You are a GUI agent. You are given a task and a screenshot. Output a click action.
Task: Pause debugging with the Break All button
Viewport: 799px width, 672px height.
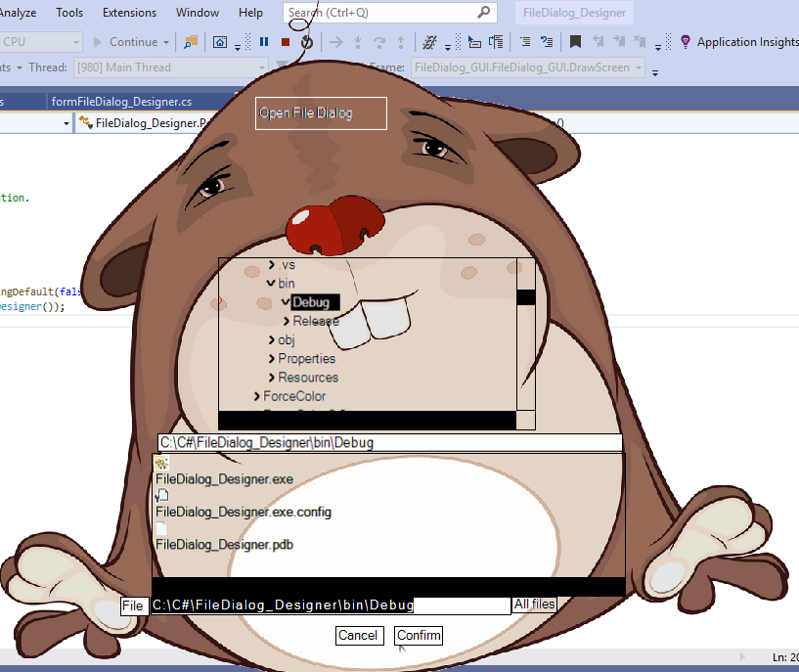[x=264, y=42]
